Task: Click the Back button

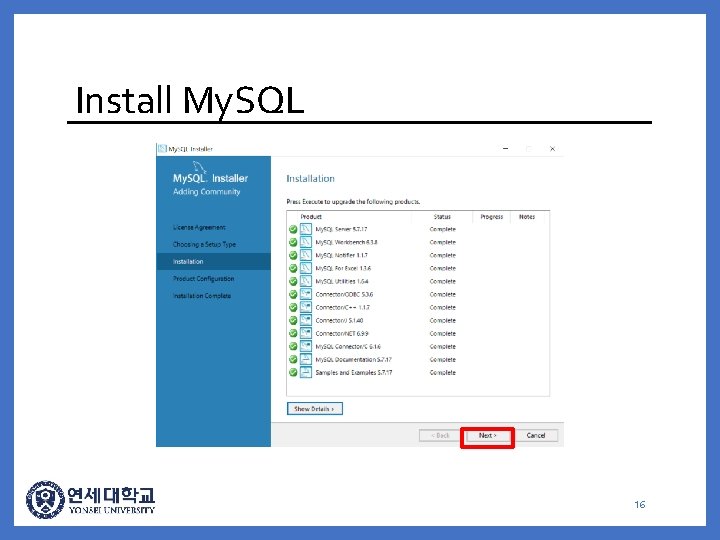Action: coord(440,435)
